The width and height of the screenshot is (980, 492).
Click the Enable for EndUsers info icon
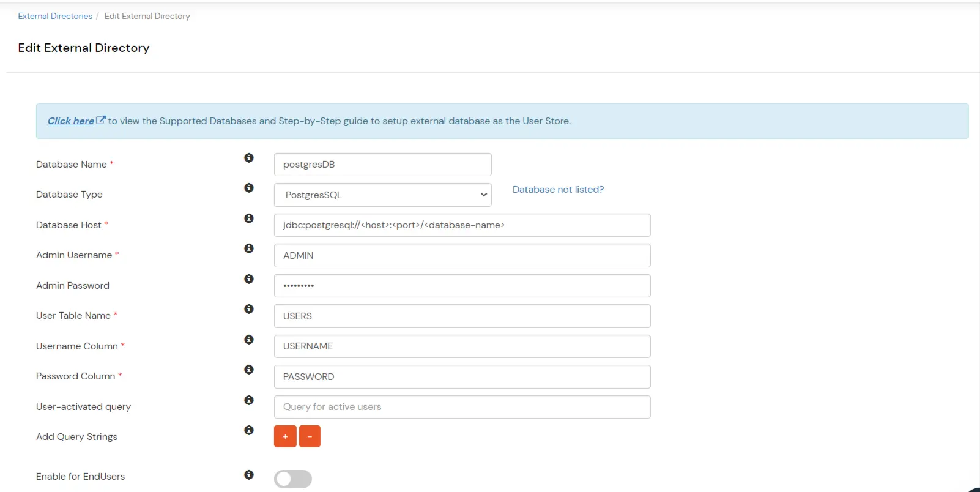pyautogui.click(x=249, y=475)
